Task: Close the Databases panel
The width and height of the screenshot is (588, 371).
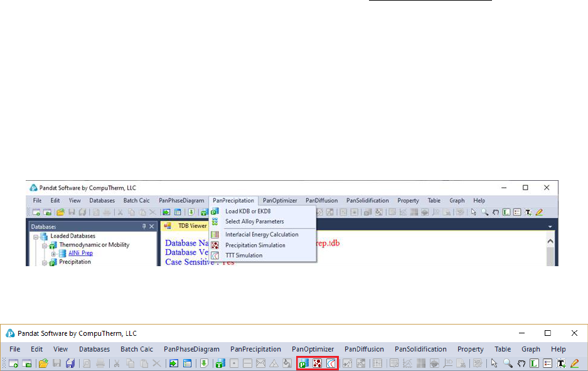Action: click(151, 226)
